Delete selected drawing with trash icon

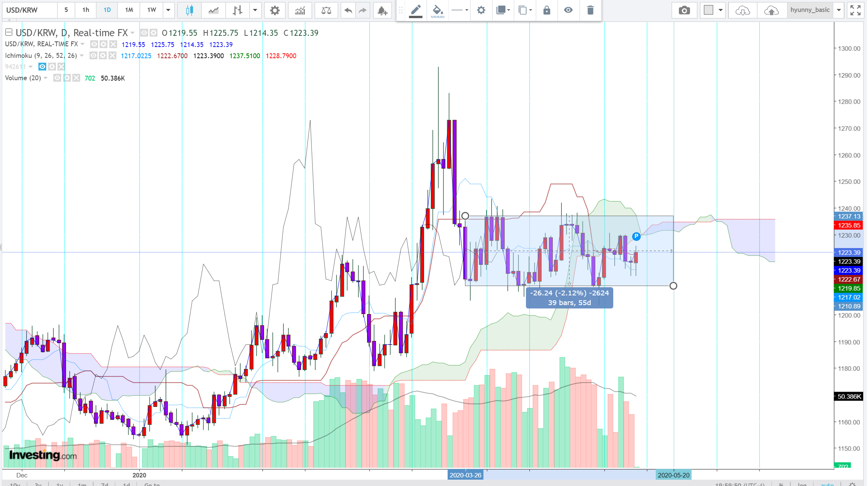[590, 10]
